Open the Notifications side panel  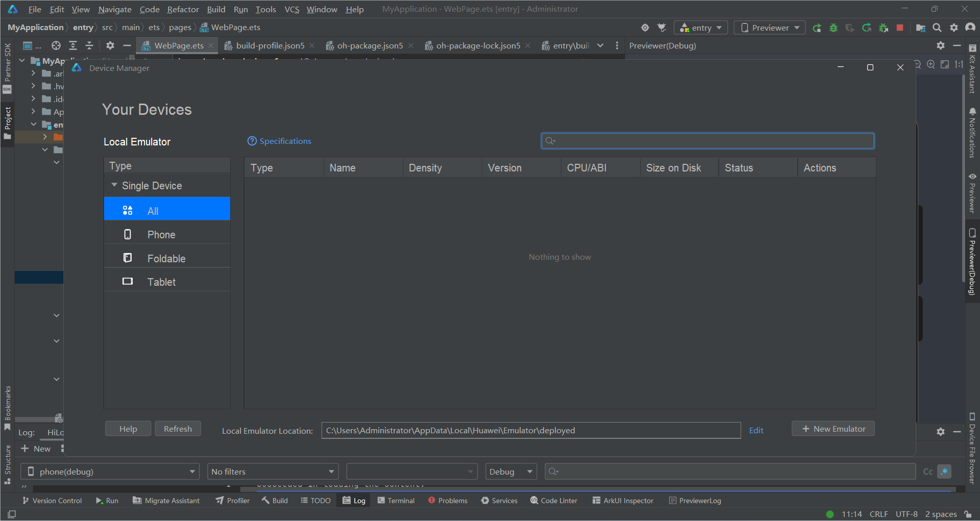[972, 133]
